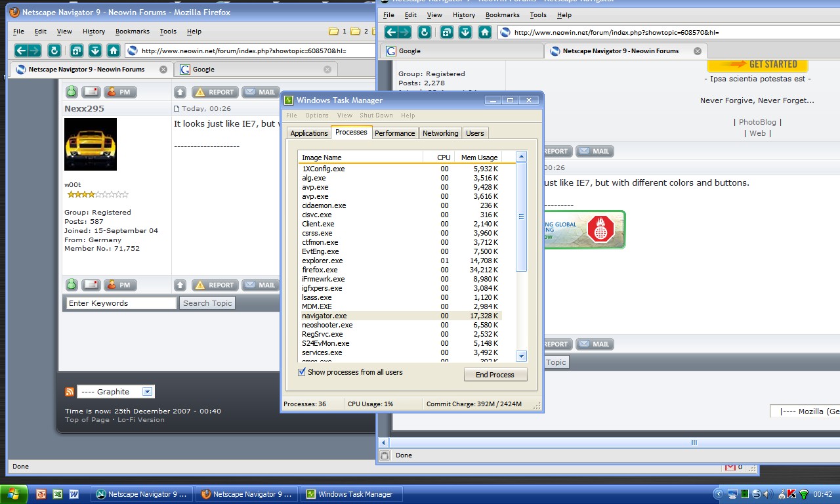The height and width of the screenshot is (504, 840).
Task: Open the Tools menu in the Firefox window
Action: click(168, 31)
